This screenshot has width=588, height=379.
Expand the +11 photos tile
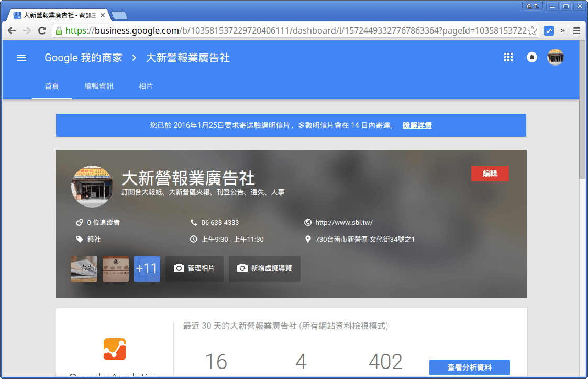coord(147,268)
